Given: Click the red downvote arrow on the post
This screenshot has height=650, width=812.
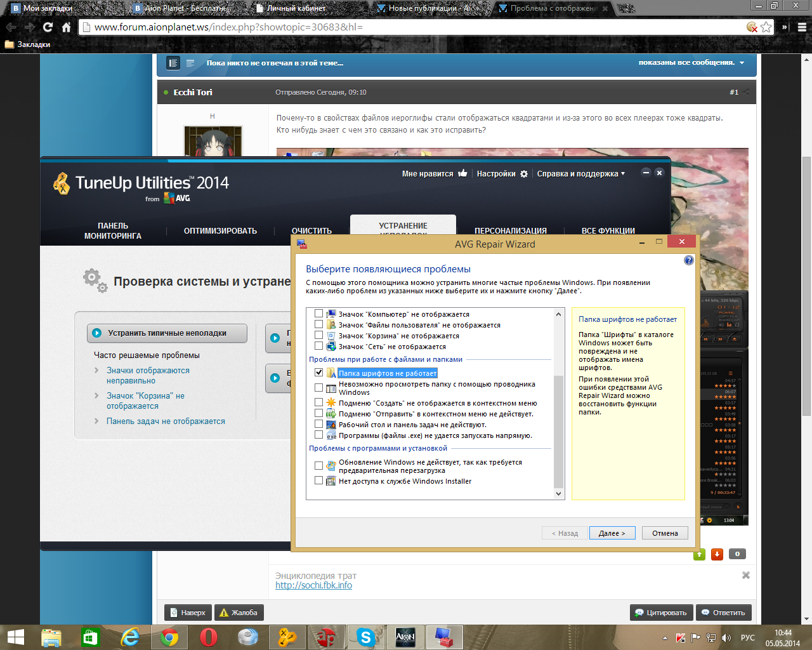Looking at the screenshot, I should [717, 554].
